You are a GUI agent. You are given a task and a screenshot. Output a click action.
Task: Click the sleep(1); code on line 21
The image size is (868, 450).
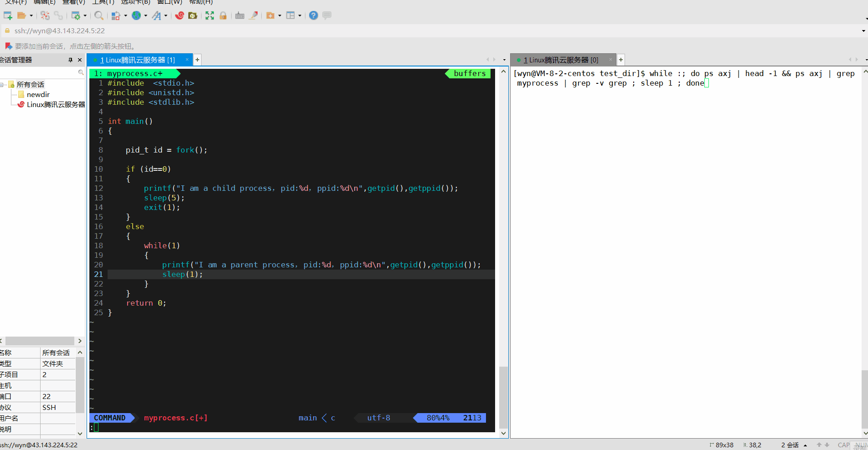click(x=182, y=274)
